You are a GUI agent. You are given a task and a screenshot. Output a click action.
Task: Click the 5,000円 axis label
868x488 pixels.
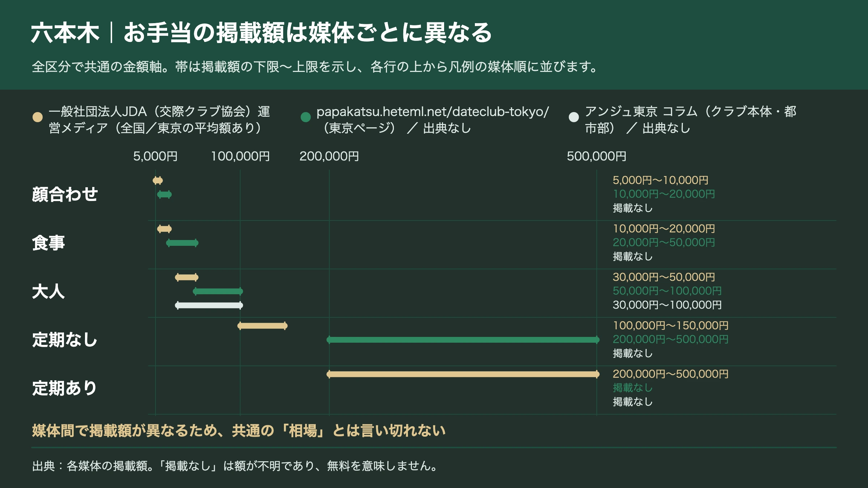pos(156,156)
